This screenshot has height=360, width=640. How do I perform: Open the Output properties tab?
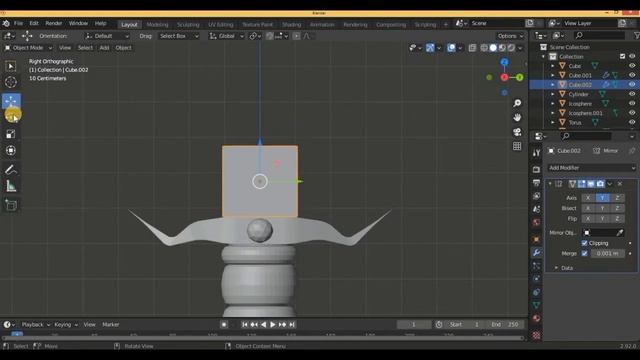[536, 183]
